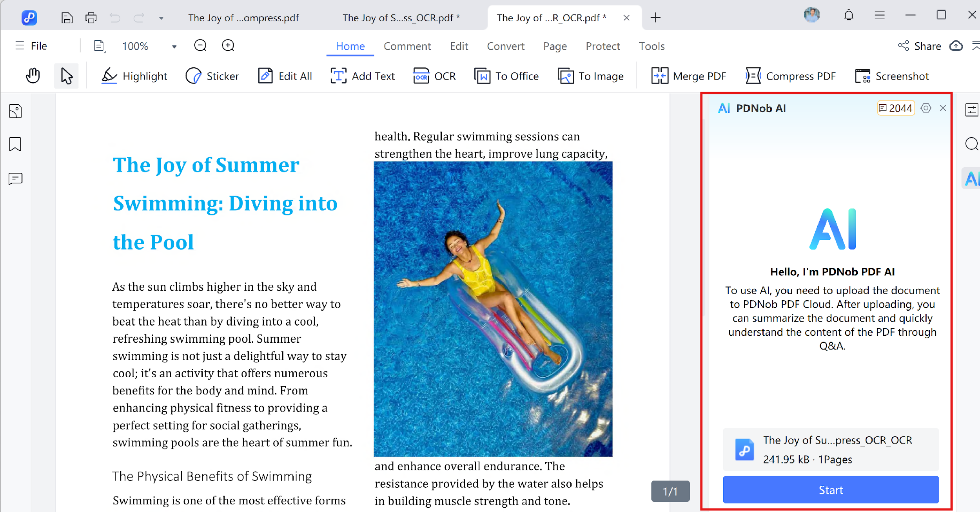Toggle the AI panel from right sidebar

(x=971, y=179)
